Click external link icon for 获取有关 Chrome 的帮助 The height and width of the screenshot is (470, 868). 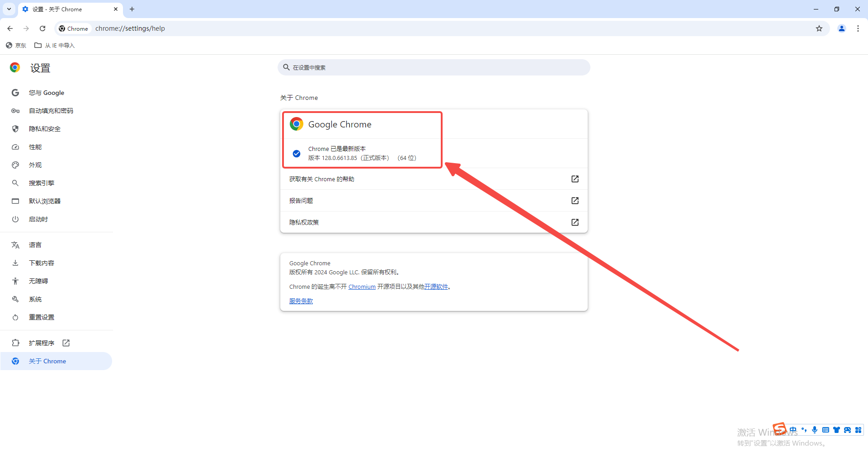coord(575,179)
